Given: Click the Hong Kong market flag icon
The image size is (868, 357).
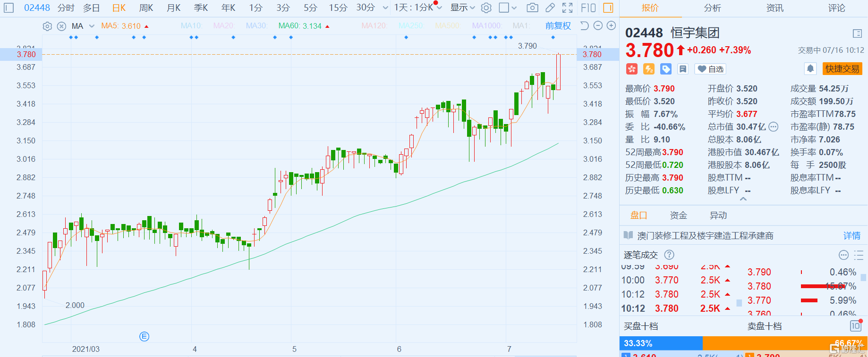Looking at the screenshot, I should (x=632, y=69).
